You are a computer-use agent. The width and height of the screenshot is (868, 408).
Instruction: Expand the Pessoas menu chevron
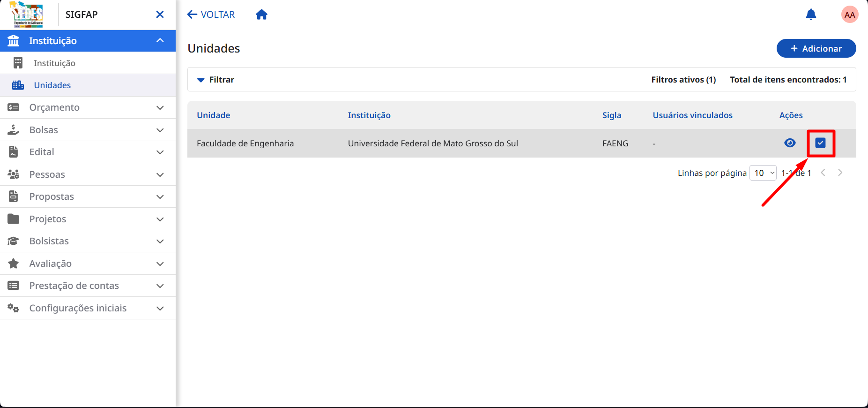(x=160, y=174)
